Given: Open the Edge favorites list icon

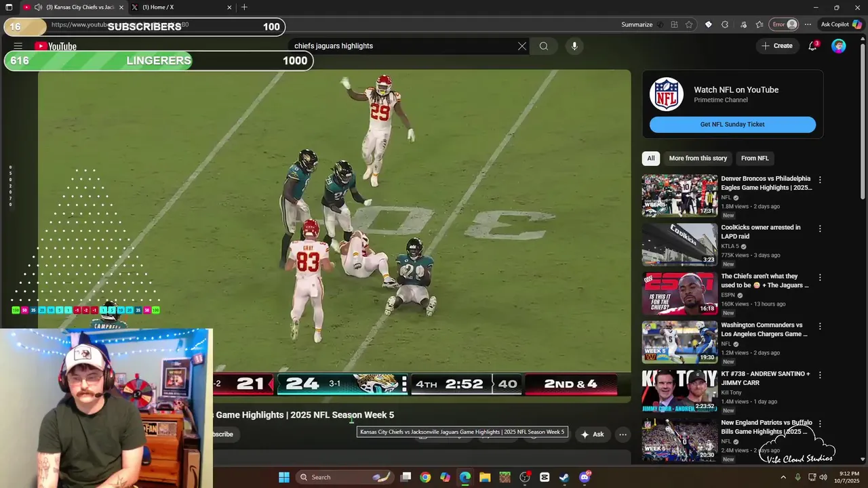Looking at the screenshot, I should pyautogui.click(x=759, y=24).
